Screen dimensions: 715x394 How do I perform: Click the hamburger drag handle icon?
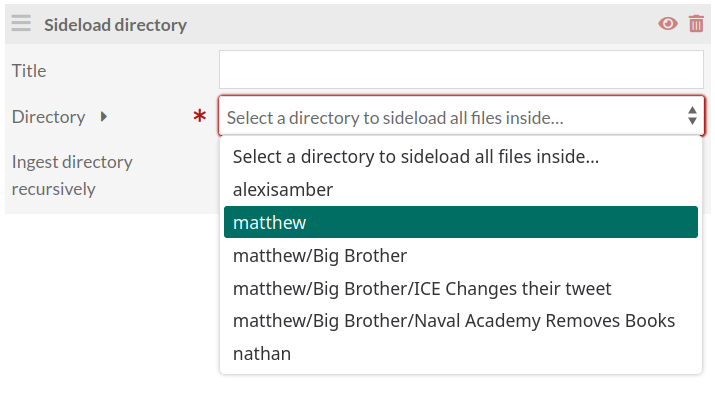pyautogui.click(x=21, y=23)
